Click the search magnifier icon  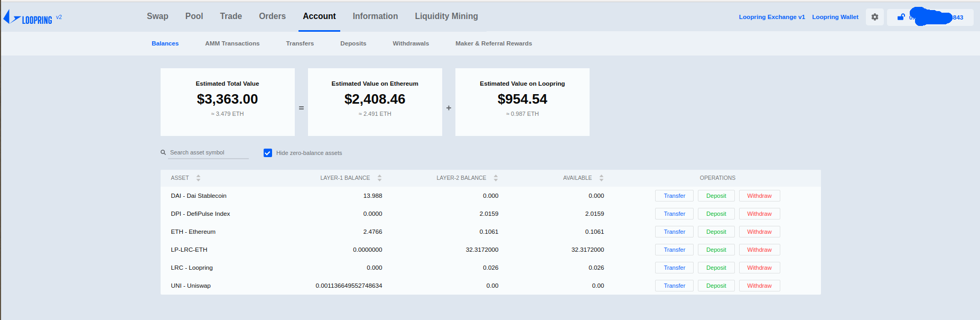(163, 152)
